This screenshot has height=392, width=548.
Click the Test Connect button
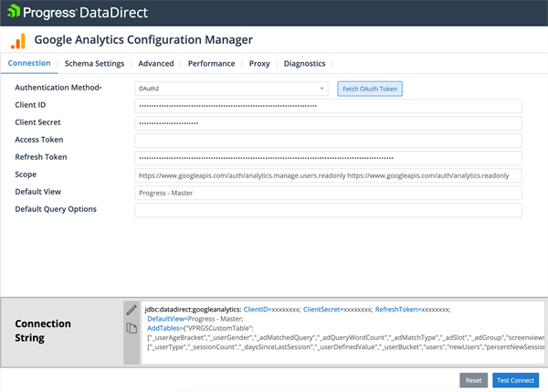516,380
